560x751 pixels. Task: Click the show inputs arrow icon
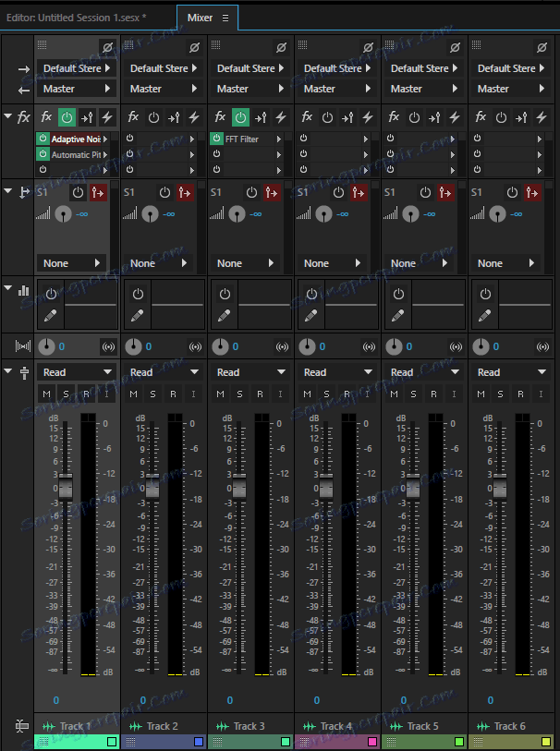[23, 69]
